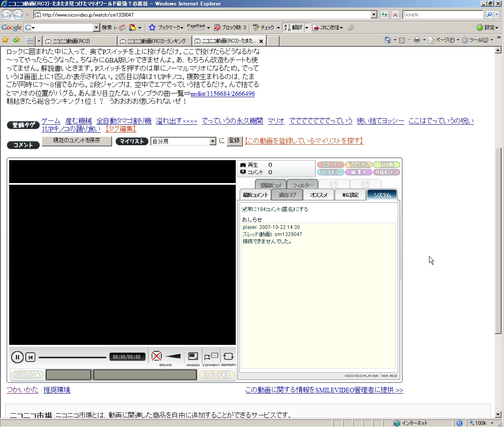The height and width of the screenshot is (427, 504).
Task: Open Google toolbar 設定 settings
Action: [487, 28]
